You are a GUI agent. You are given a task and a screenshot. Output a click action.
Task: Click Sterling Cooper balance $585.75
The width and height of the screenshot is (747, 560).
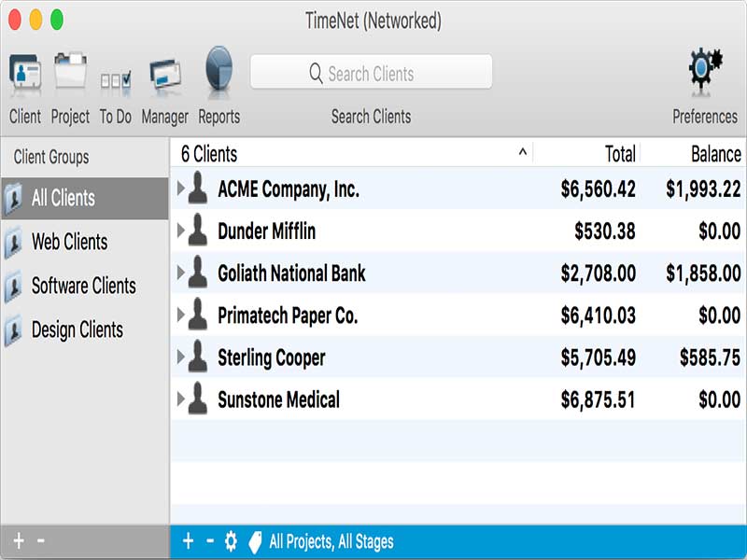point(710,358)
